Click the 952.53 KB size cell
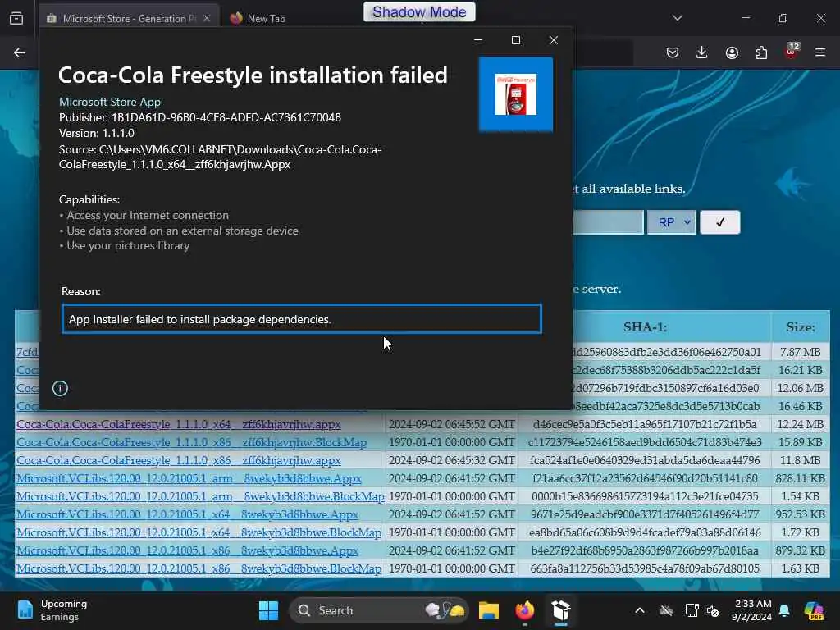This screenshot has height=630, width=840. pyautogui.click(x=801, y=514)
